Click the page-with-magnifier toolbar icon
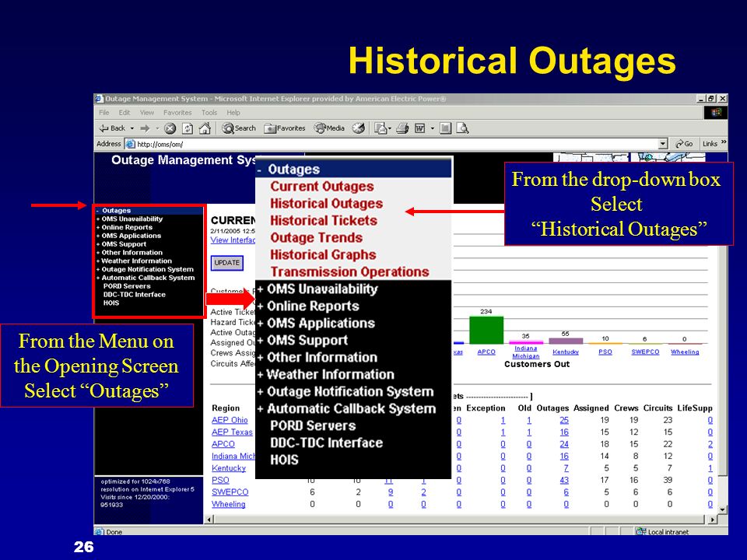747x560 pixels. pyautogui.click(x=462, y=128)
